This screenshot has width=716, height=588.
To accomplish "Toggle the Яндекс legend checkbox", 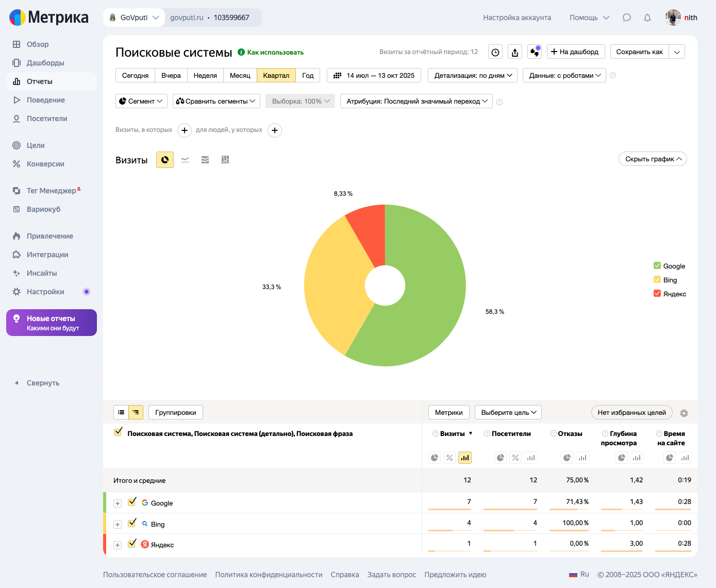I will pyautogui.click(x=657, y=294).
